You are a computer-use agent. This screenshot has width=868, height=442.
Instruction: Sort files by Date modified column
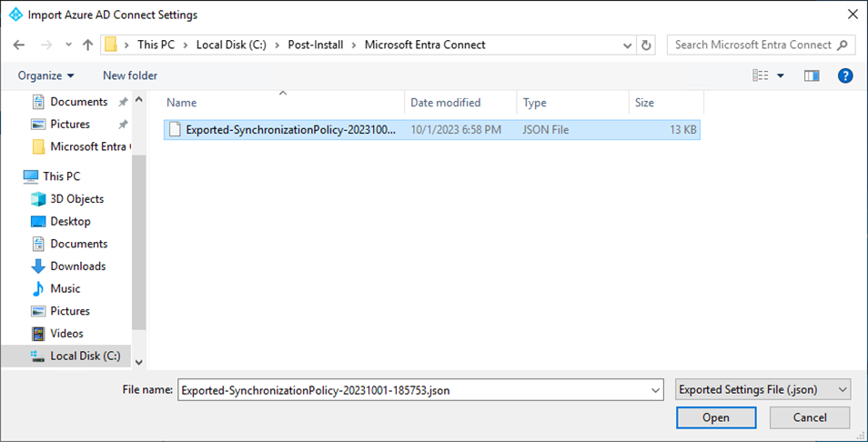pos(446,103)
